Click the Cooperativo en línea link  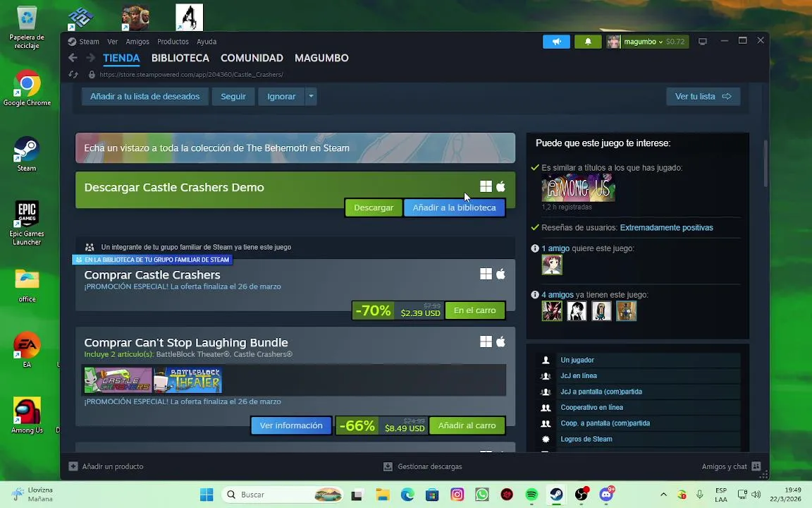point(591,407)
